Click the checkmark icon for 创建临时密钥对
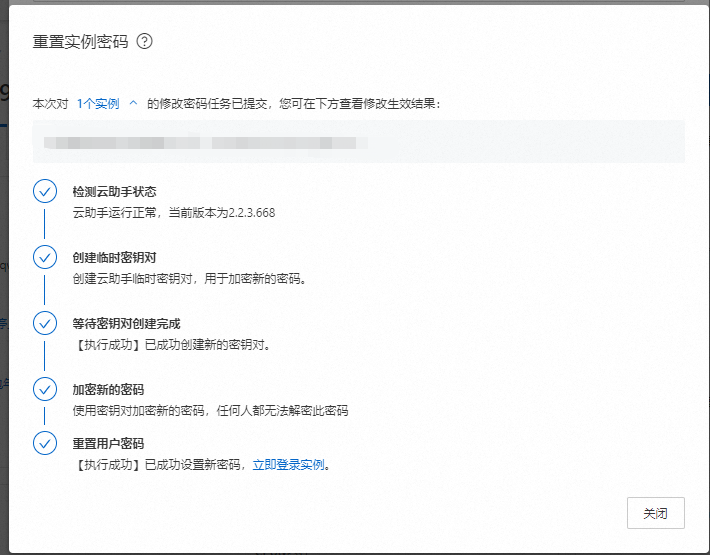The width and height of the screenshot is (710, 555). (45, 257)
